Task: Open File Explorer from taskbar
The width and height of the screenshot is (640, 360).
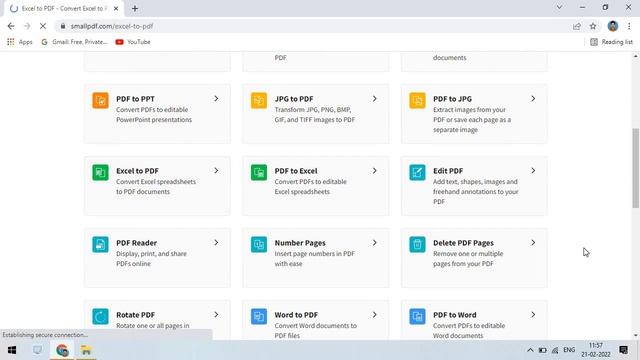Action: (x=86, y=350)
